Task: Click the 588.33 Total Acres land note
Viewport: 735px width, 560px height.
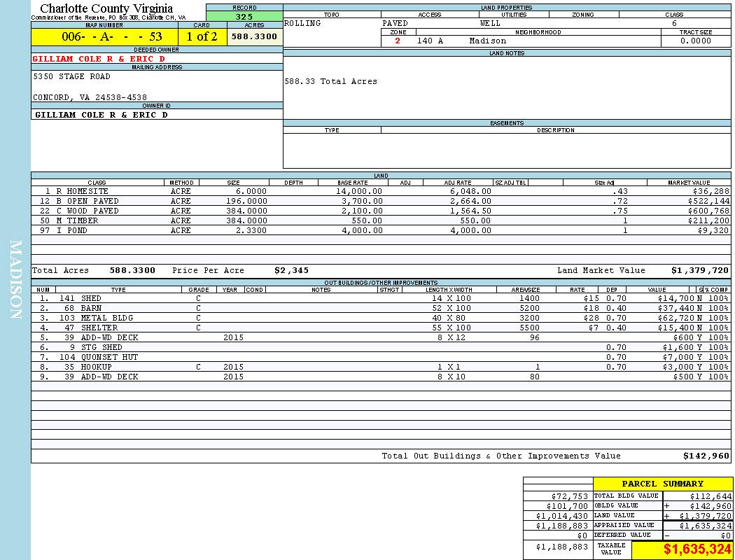Action: click(x=330, y=81)
